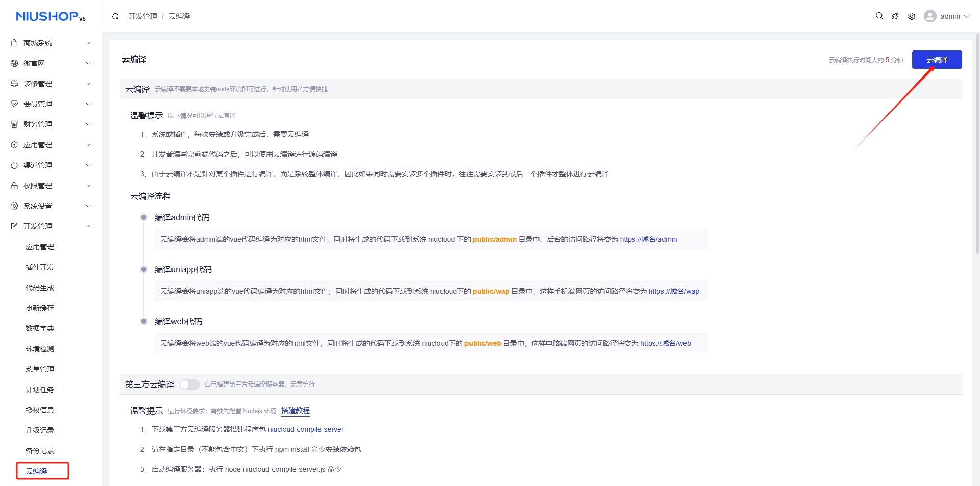Open the 搭建教程 link
980x486 pixels.
click(x=295, y=411)
